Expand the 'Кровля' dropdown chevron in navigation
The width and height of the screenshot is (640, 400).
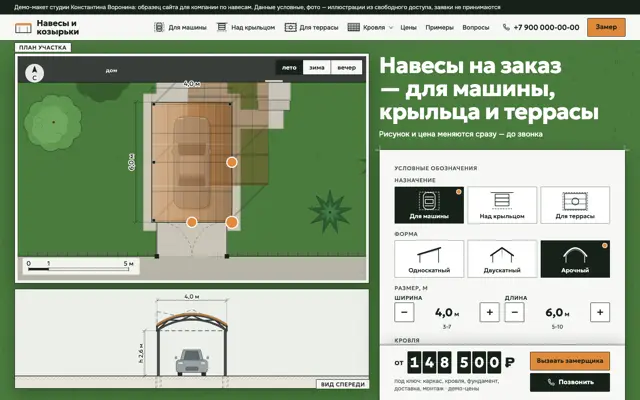click(x=391, y=28)
